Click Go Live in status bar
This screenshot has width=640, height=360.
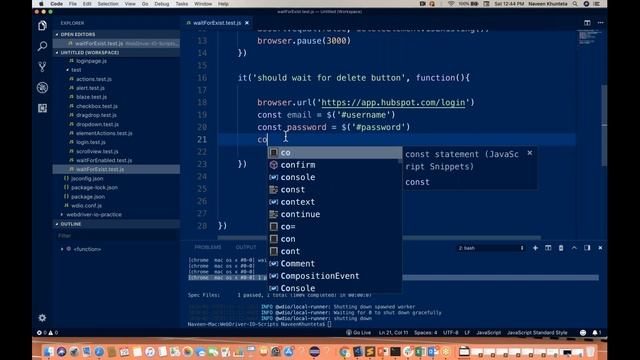click(x=359, y=333)
